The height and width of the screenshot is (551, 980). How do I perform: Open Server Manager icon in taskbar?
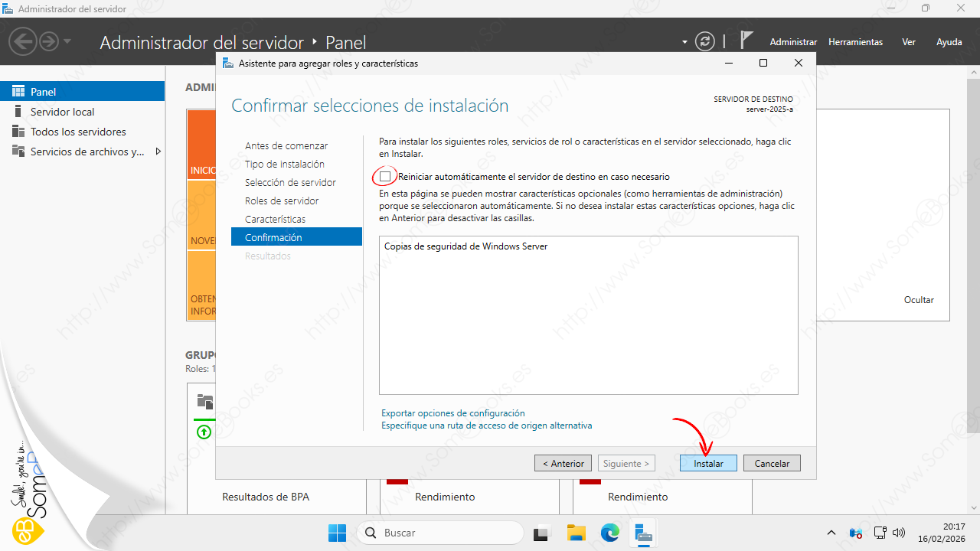click(x=644, y=533)
